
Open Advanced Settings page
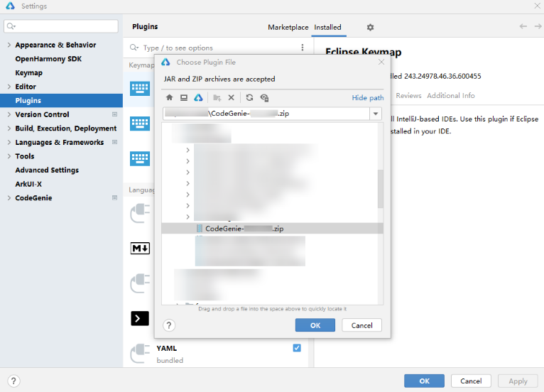click(x=47, y=170)
